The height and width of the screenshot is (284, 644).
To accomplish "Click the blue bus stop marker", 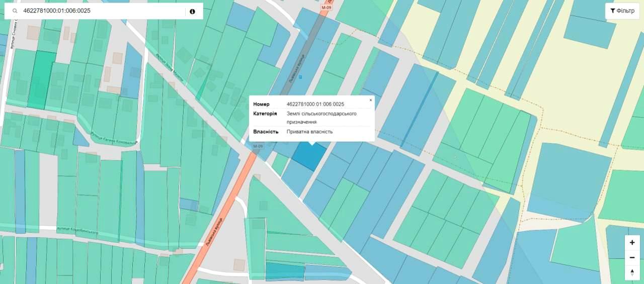I will 301,77.
